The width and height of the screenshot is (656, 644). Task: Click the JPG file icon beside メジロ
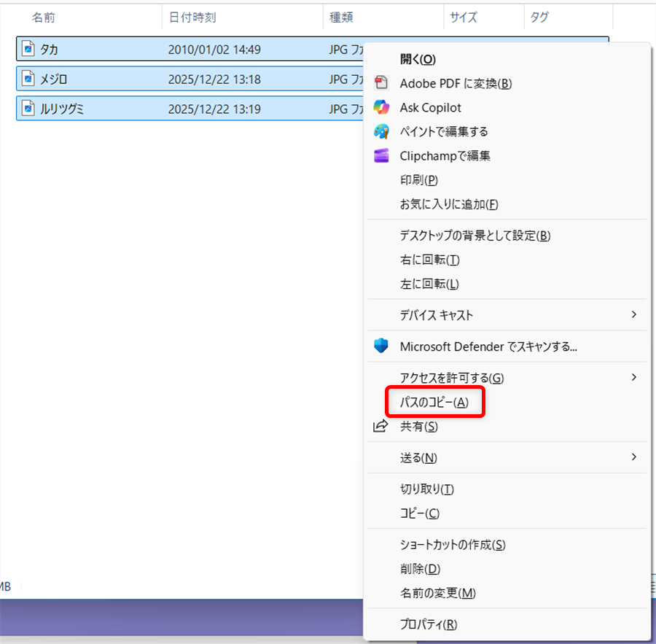26,79
